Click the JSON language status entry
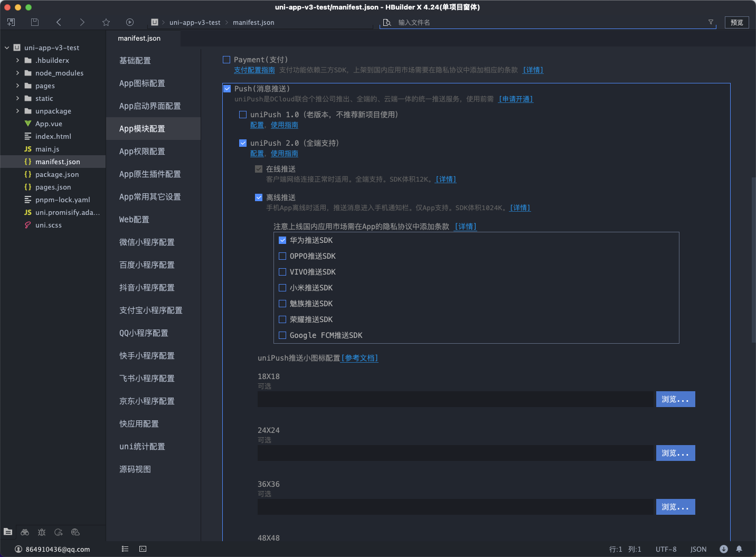The width and height of the screenshot is (756, 557). [x=698, y=549]
